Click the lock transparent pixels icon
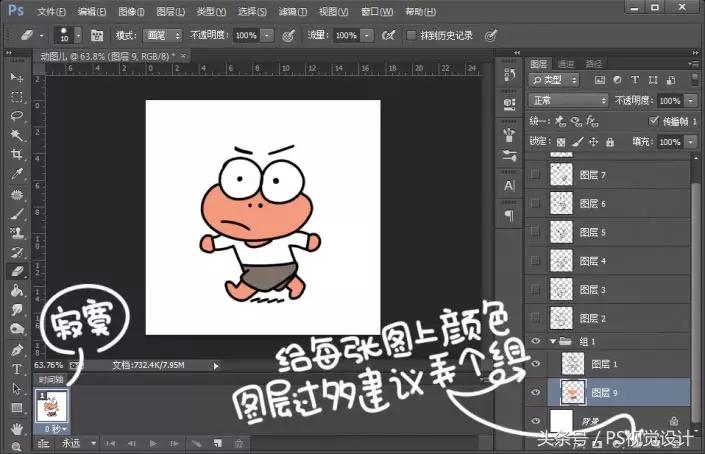This screenshot has height=454, width=705. (x=561, y=142)
